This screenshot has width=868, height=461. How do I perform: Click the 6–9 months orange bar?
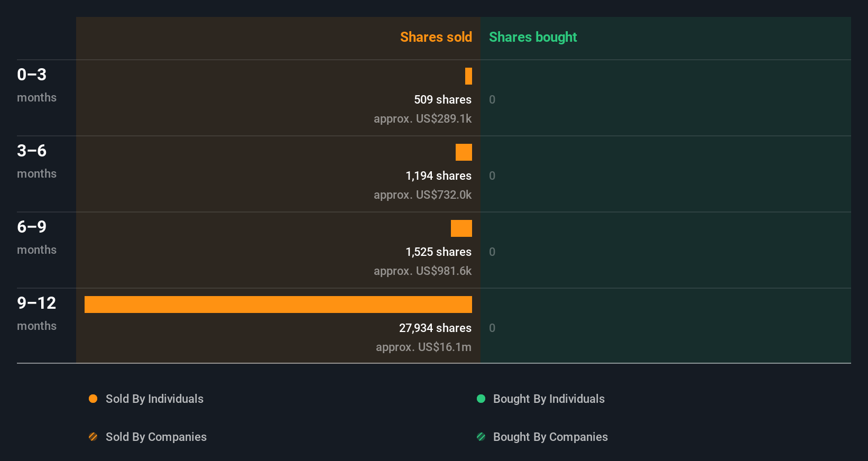pyautogui.click(x=461, y=228)
